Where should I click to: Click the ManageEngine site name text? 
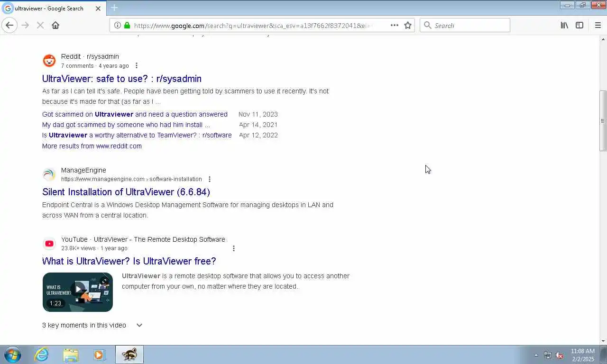tap(83, 170)
